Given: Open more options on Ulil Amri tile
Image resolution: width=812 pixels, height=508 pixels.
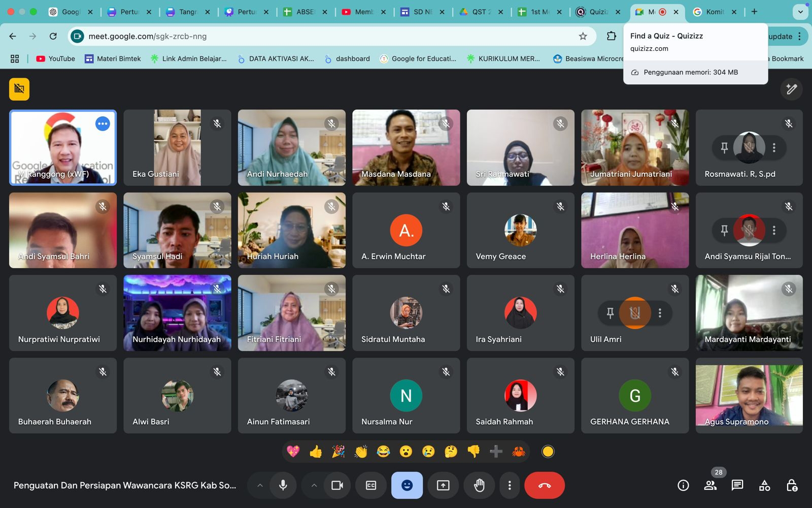Looking at the screenshot, I should [660, 313].
